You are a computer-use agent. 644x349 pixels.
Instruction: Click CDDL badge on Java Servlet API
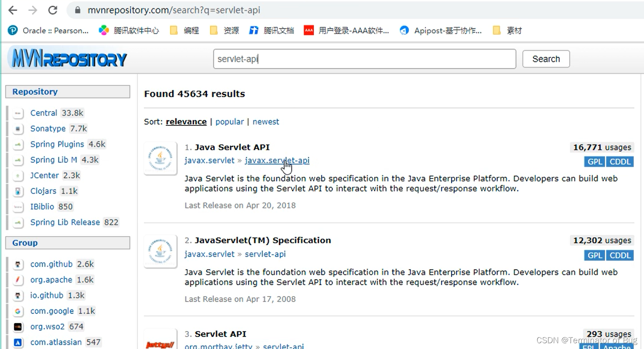click(x=620, y=162)
